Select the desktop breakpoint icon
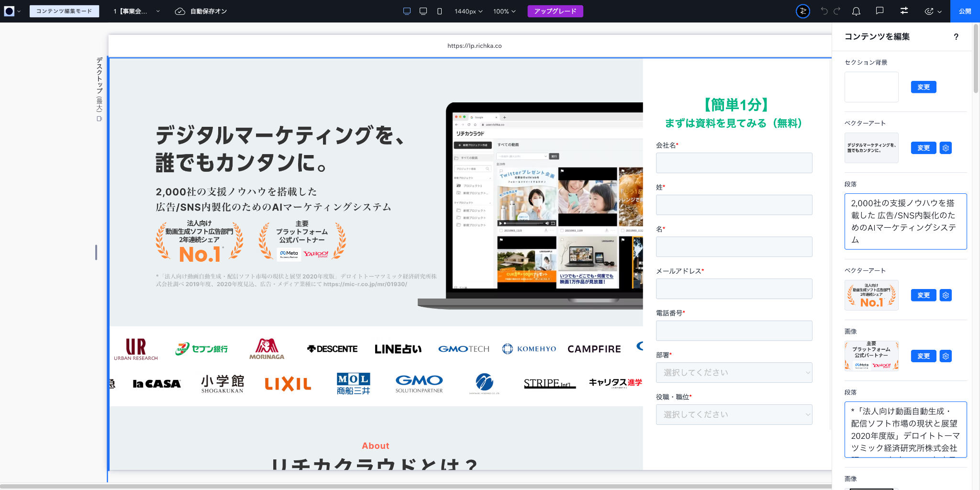 point(407,11)
